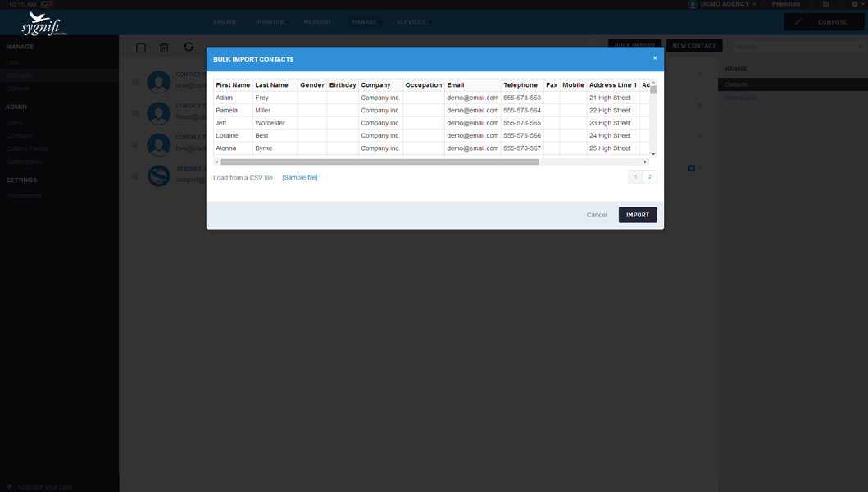This screenshot has height=492, width=868.
Task: Click the mail notification icon in top bar
Action: tap(47, 5)
